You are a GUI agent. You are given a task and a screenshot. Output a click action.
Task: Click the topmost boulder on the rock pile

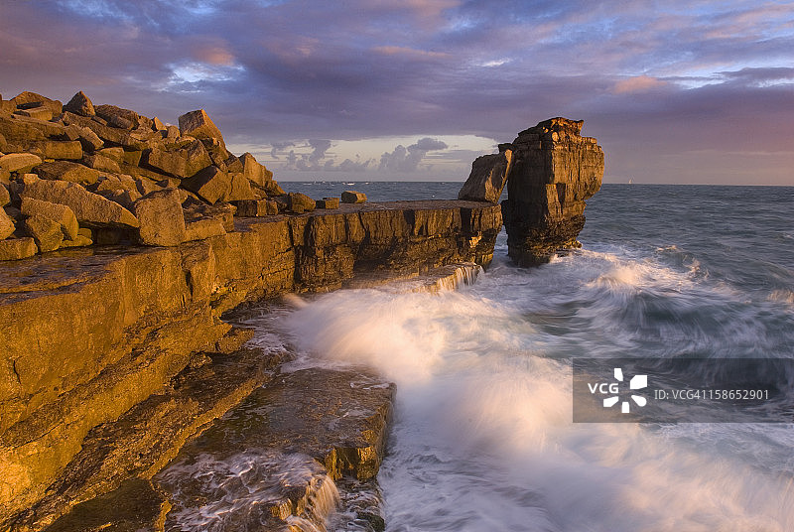pos(79,102)
